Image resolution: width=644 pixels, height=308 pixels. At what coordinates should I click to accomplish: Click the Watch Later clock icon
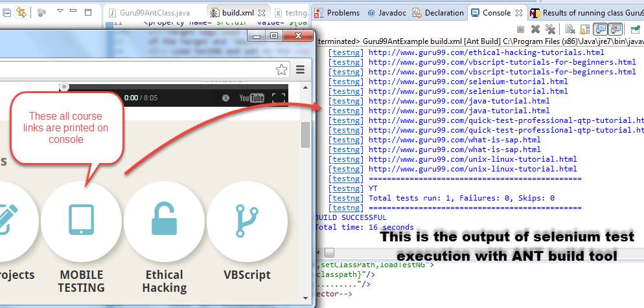click(x=225, y=98)
